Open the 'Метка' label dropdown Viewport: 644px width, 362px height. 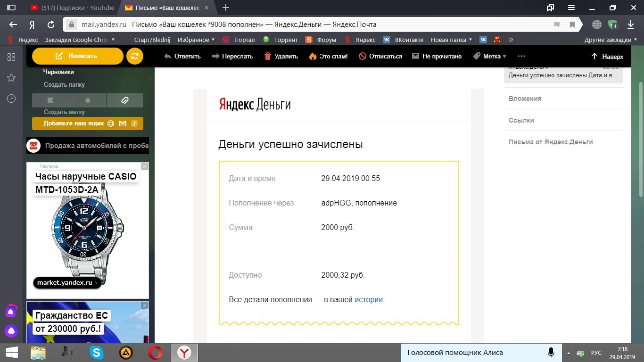coord(489,56)
